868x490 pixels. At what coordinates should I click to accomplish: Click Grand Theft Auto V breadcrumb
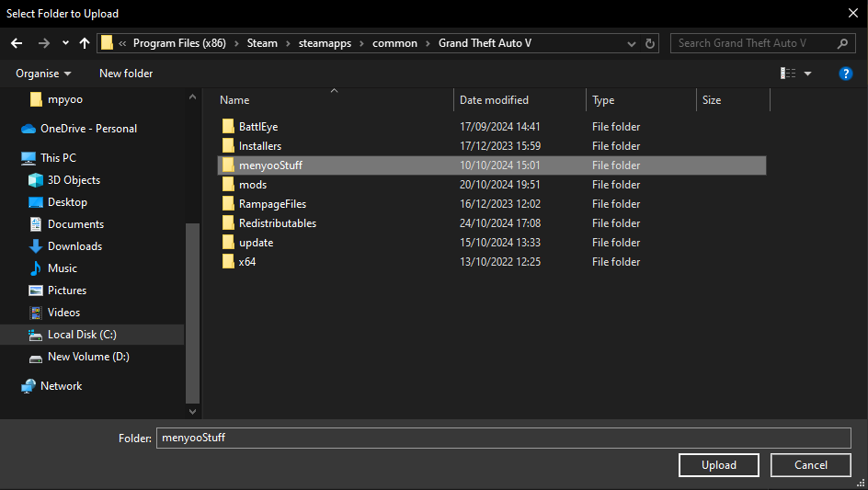click(x=485, y=43)
